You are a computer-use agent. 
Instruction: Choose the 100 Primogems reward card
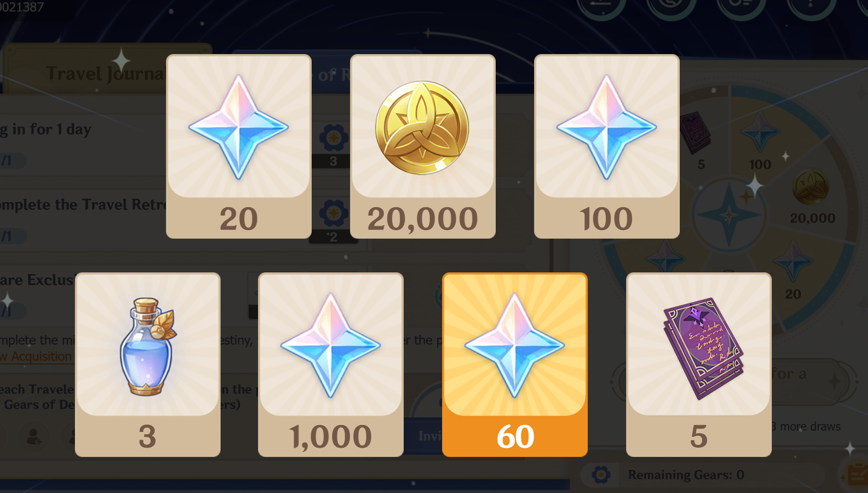click(607, 146)
